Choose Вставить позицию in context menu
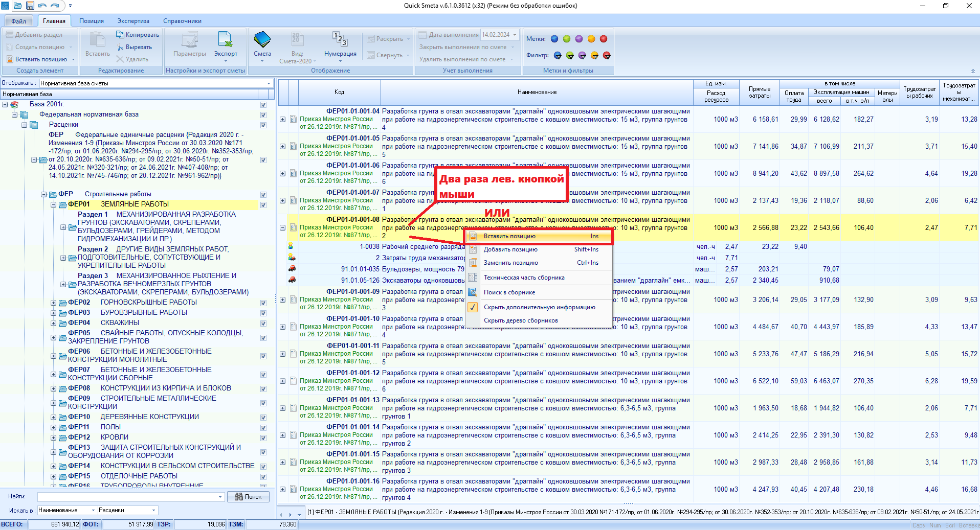 pos(539,236)
